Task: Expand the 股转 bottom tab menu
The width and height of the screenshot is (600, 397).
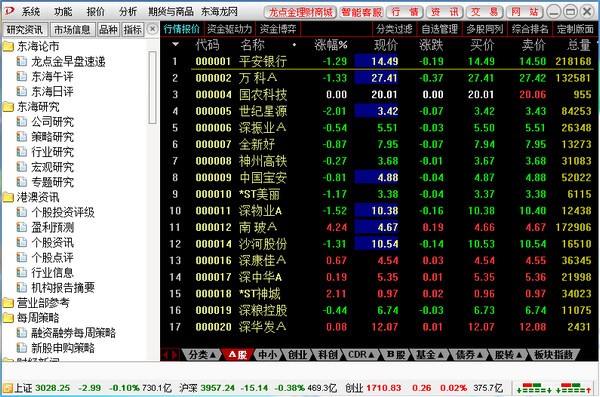Action: [519, 355]
